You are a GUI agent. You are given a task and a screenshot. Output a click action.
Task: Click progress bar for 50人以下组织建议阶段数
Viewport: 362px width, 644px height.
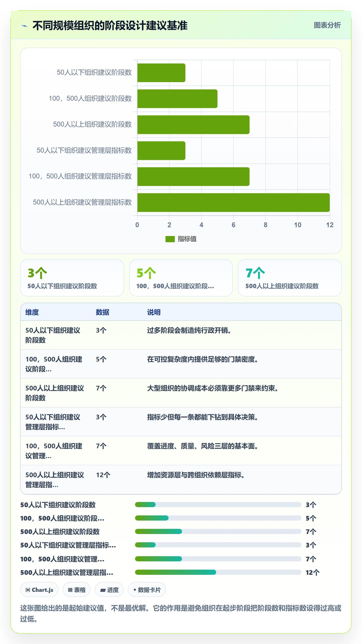(218, 505)
